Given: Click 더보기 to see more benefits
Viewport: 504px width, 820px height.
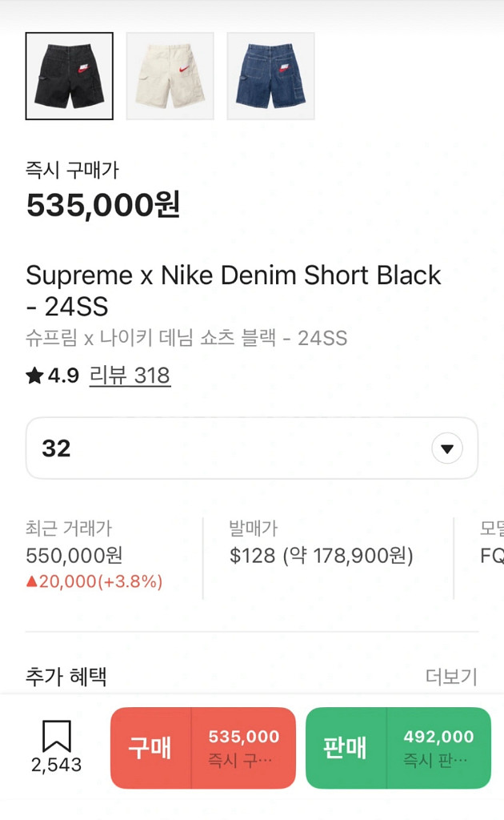Looking at the screenshot, I should [x=451, y=677].
